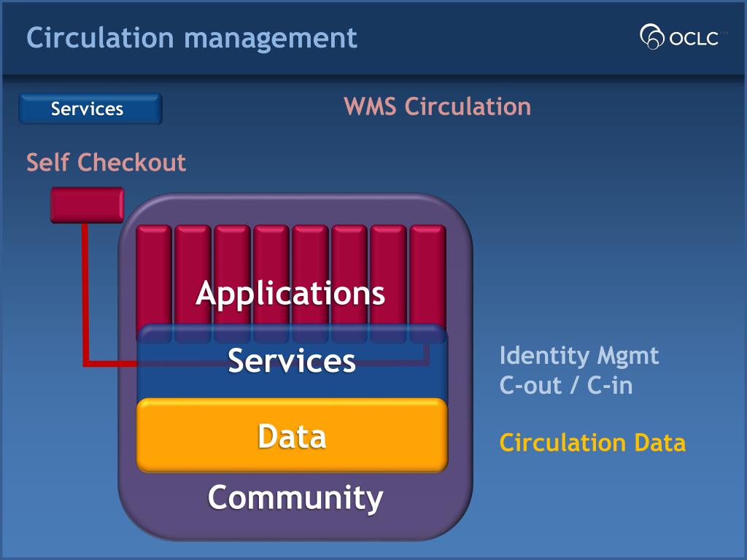747x560 pixels.
Task: Click the Services layer inside the diagram
Action: click(292, 361)
